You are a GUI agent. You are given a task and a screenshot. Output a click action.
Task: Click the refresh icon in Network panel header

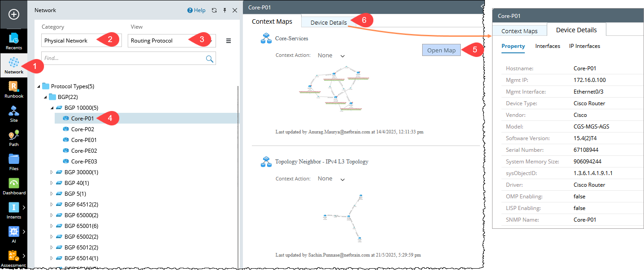coord(214,10)
